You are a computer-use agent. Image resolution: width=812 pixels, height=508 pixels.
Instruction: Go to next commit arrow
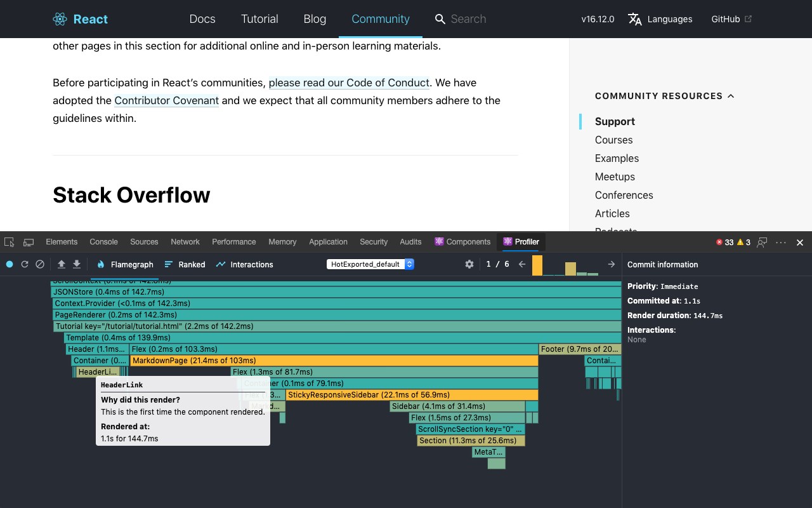pos(612,264)
